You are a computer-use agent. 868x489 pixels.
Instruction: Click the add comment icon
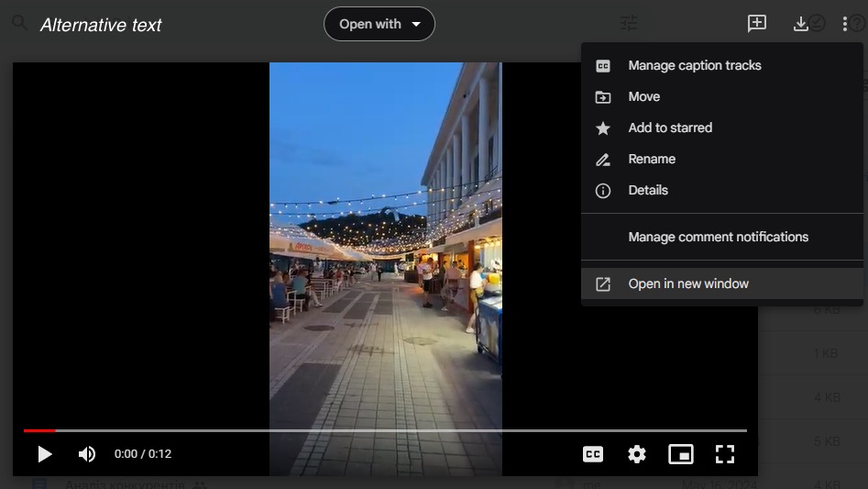pyautogui.click(x=757, y=24)
